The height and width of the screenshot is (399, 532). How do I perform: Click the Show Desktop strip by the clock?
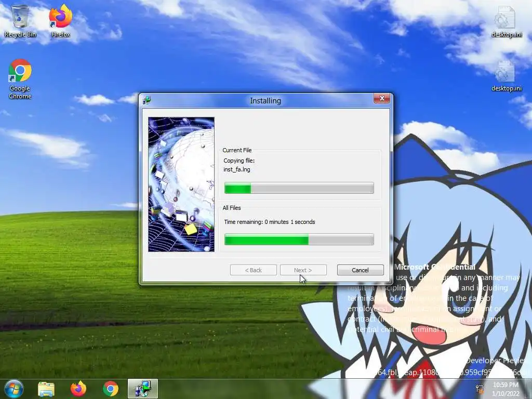pyautogui.click(x=528, y=389)
